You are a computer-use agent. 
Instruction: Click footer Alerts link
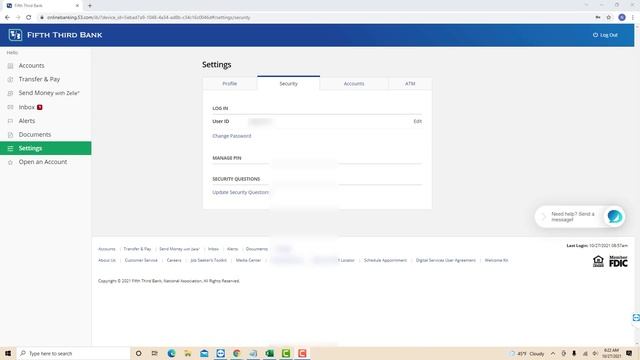coord(232,249)
